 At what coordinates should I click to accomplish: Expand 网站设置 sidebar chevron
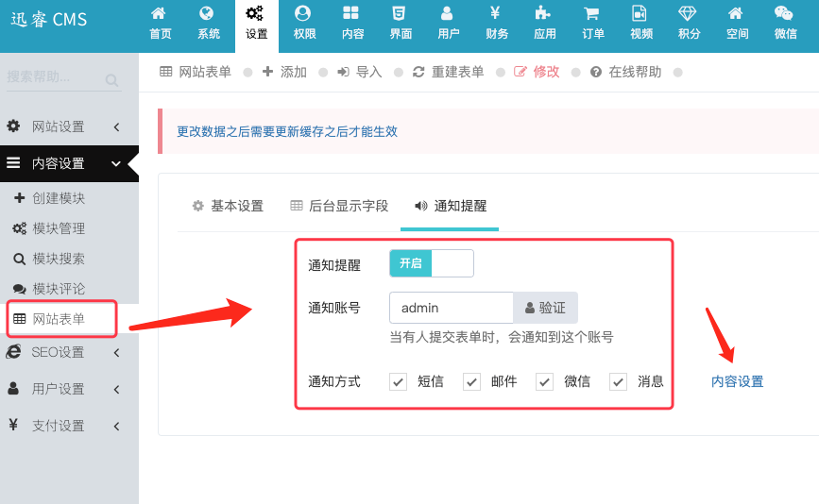click(116, 126)
